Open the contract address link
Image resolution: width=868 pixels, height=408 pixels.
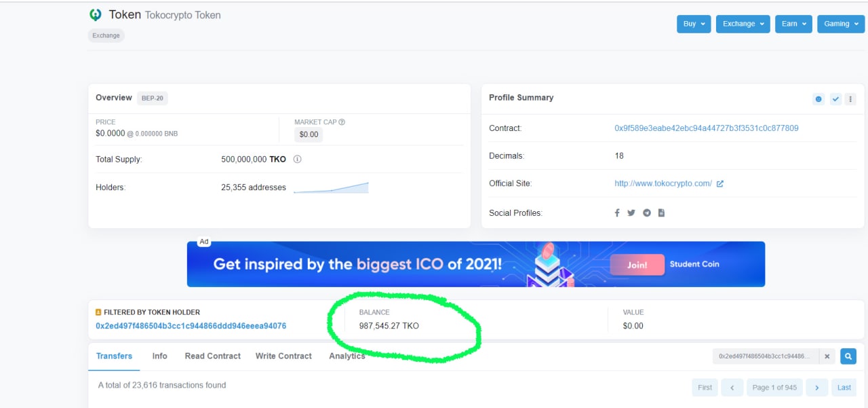click(x=706, y=128)
